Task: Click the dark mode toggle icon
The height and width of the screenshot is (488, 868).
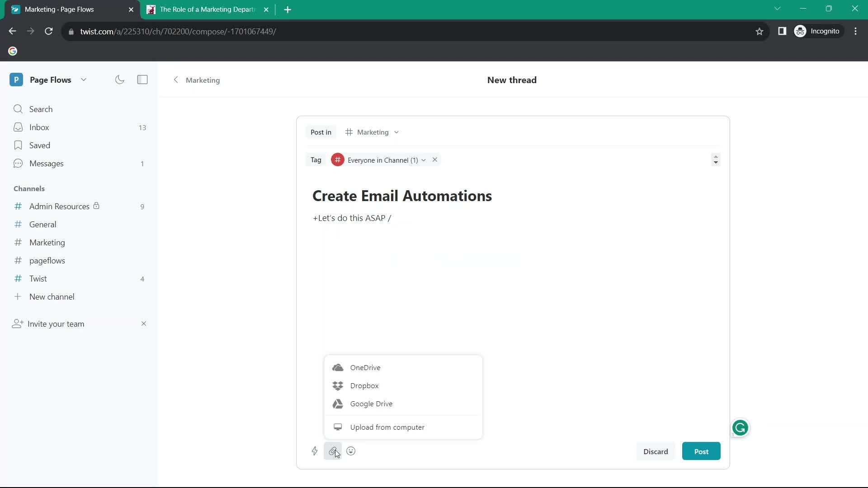Action: (x=120, y=79)
